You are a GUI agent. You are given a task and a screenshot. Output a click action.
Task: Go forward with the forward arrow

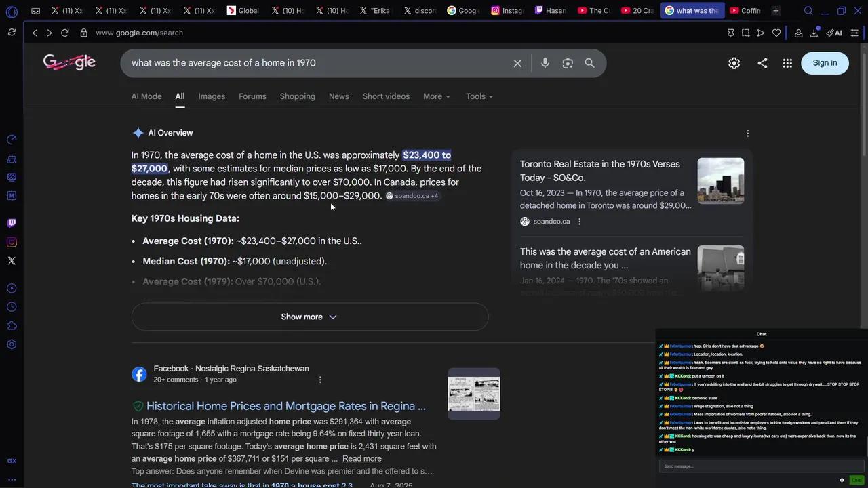[49, 33]
